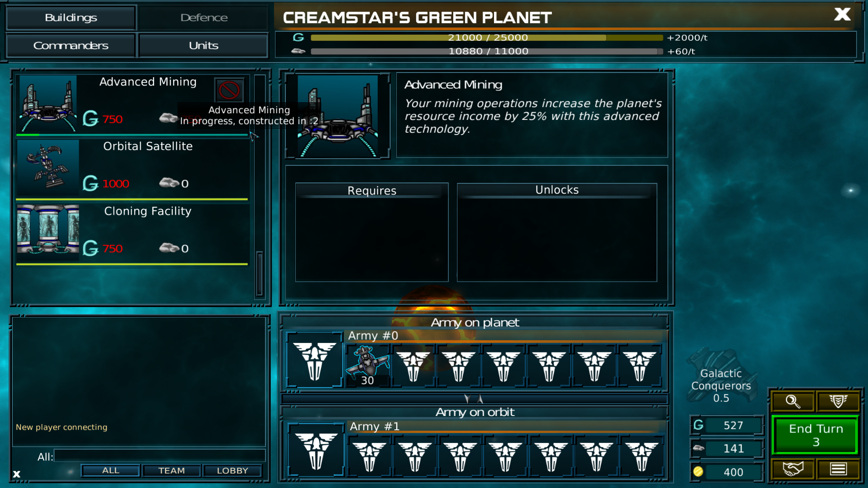This screenshot has height=488, width=868.
Task: Click the End Turn button
Action: [x=815, y=435]
